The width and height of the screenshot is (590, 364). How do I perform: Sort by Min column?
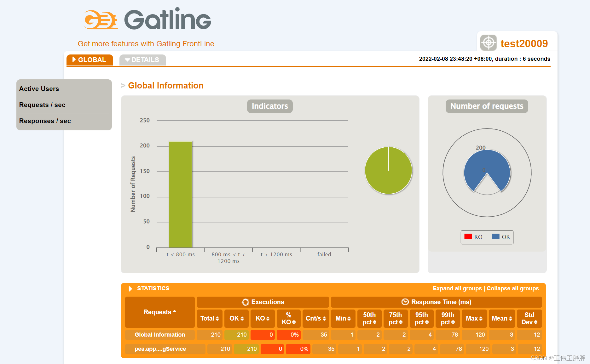[343, 318]
